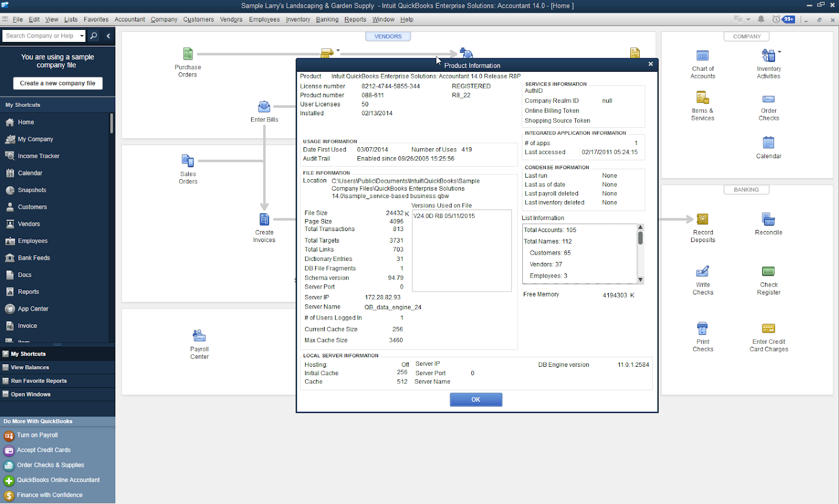Viewport: 839px width, 504px height.
Task: Select the Open Windows section
Action: pyautogui.click(x=58, y=394)
